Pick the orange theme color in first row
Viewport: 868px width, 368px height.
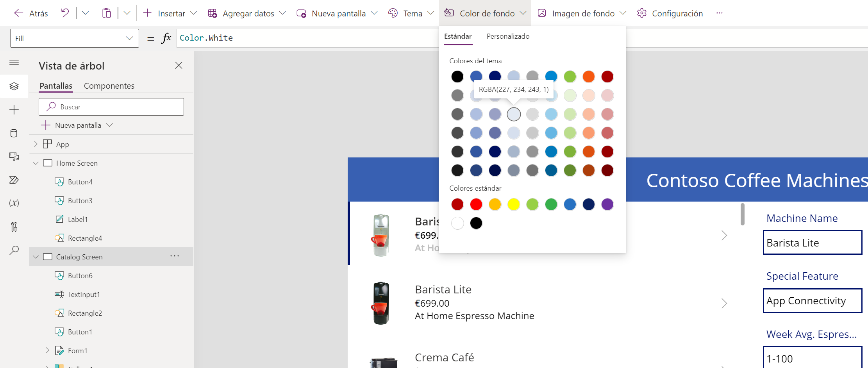tap(588, 77)
